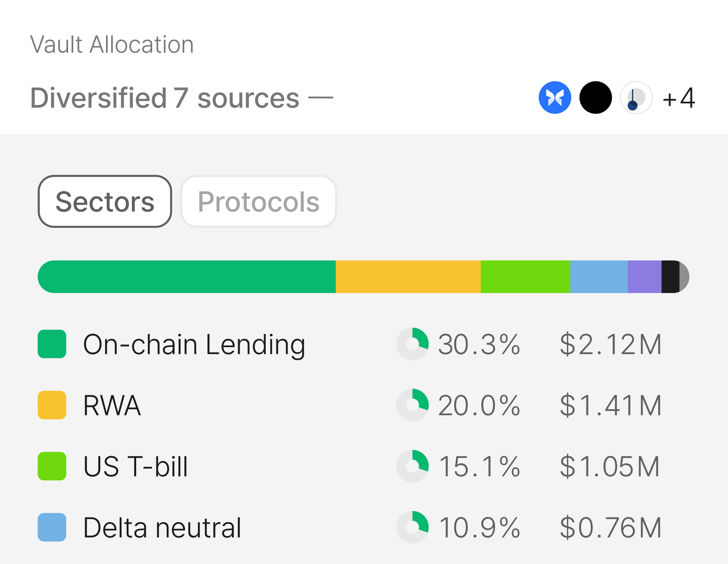Click the RWA 20.0% pie icon
Viewport: 728px width, 564px height.
(x=412, y=405)
